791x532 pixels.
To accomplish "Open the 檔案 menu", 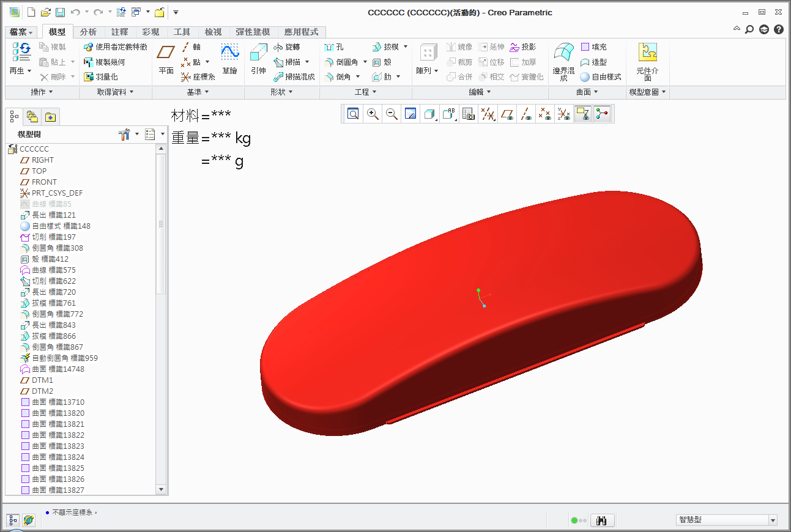I will tap(22, 32).
